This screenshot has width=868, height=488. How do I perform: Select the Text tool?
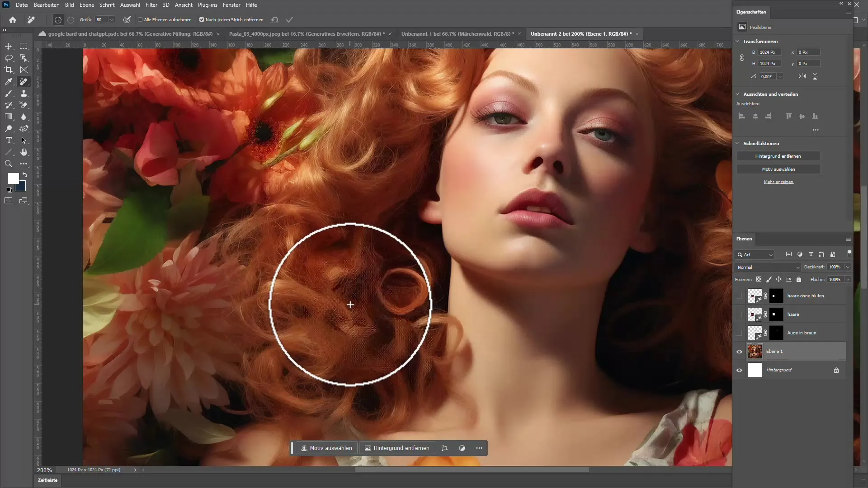9,140
